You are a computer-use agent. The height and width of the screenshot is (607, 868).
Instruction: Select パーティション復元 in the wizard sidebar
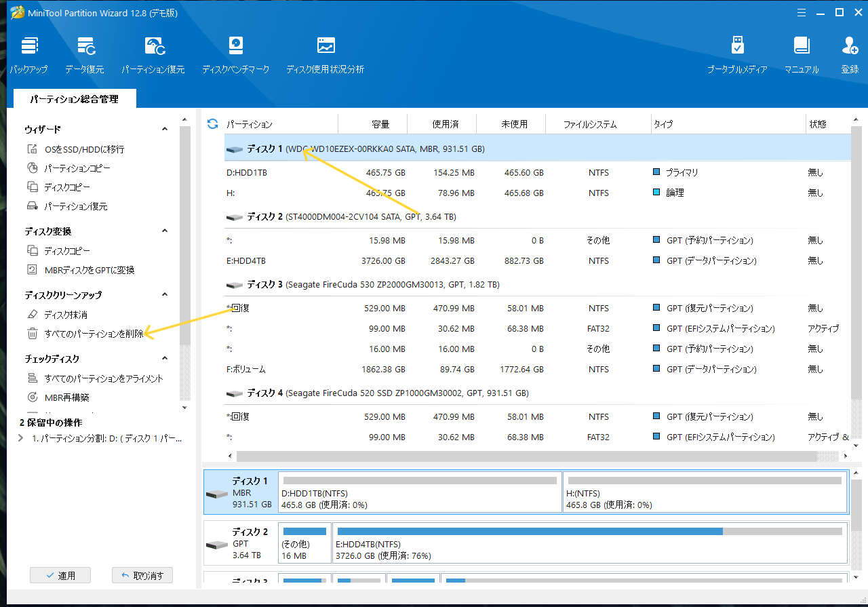(76, 206)
